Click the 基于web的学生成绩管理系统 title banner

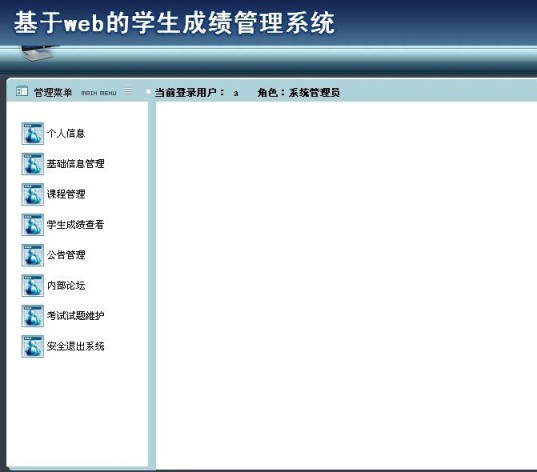(x=174, y=23)
